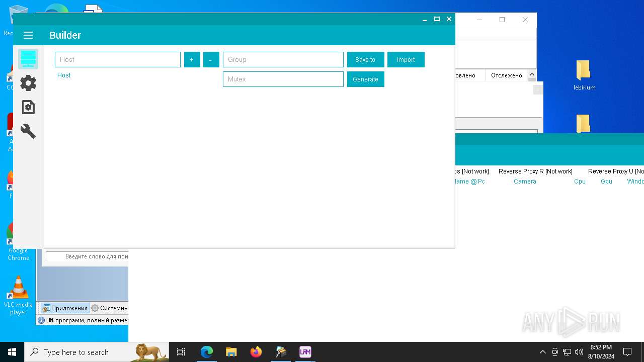
Task: Show hidden system tray icons
Action: pyautogui.click(x=542, y=352)
